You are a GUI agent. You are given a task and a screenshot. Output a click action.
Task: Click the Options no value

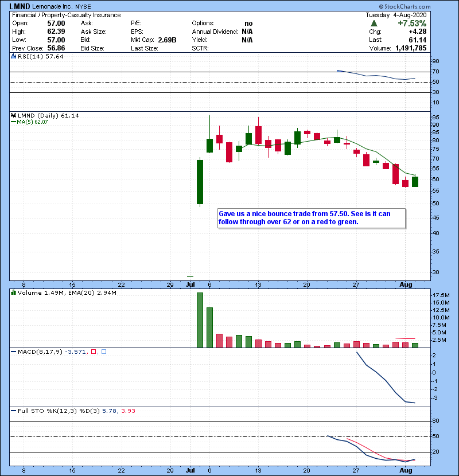(x=248, y=24)
